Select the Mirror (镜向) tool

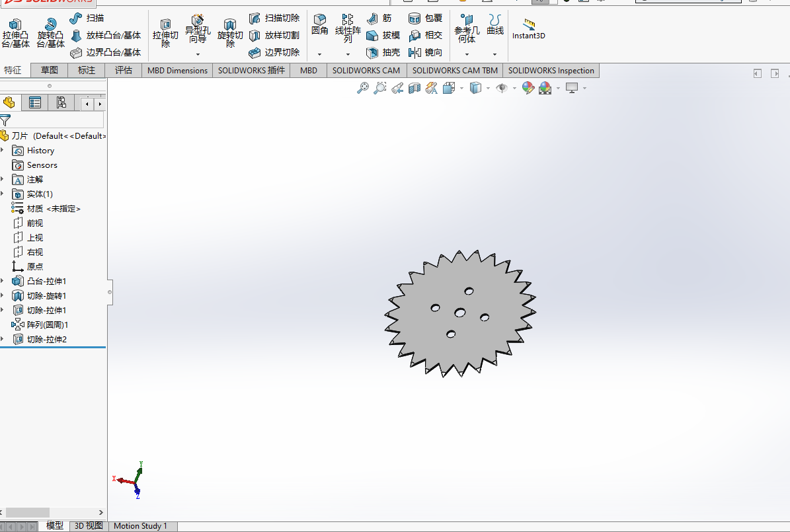coord(425,52)
